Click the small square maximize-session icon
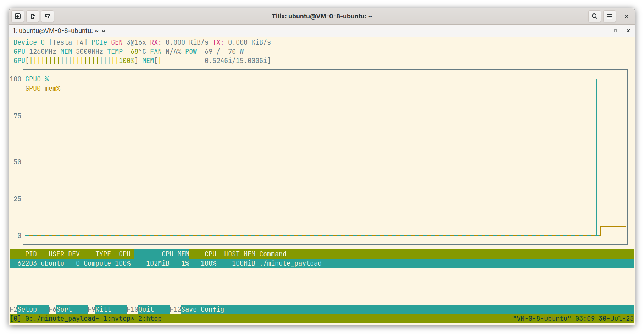Image resolution: width=644 pixels, height=335 pixels. [615, 31]
